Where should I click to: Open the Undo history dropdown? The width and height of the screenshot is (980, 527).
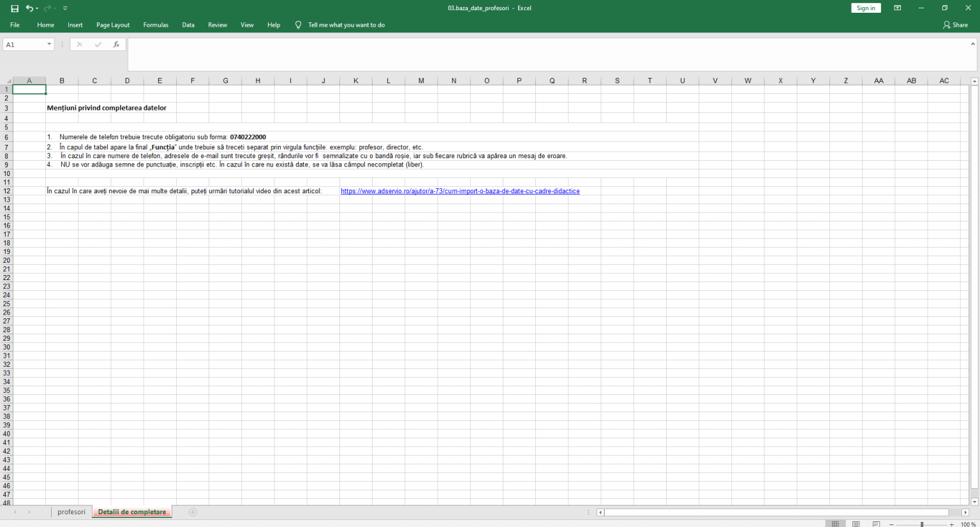click(x=36, y=8)
